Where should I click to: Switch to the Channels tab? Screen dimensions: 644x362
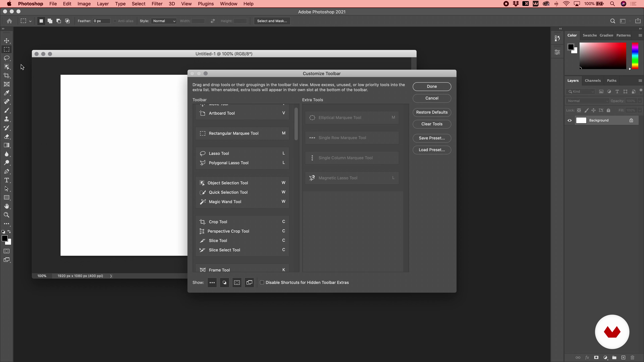(593, 80)
